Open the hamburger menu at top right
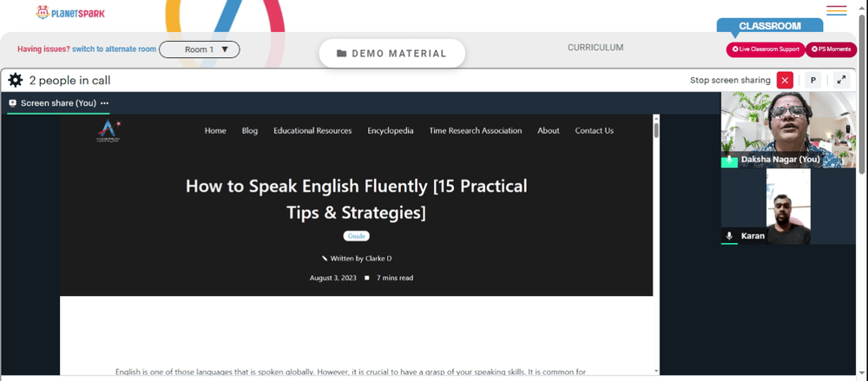Viewport: 868px width, 381px height. pyautogui.click(x=837, y=10)
